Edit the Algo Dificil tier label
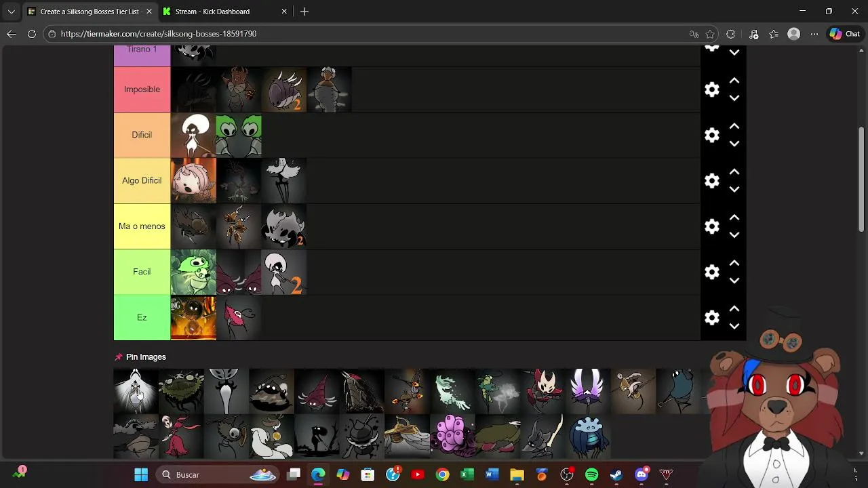868x488 pixels. pos(142,180)
